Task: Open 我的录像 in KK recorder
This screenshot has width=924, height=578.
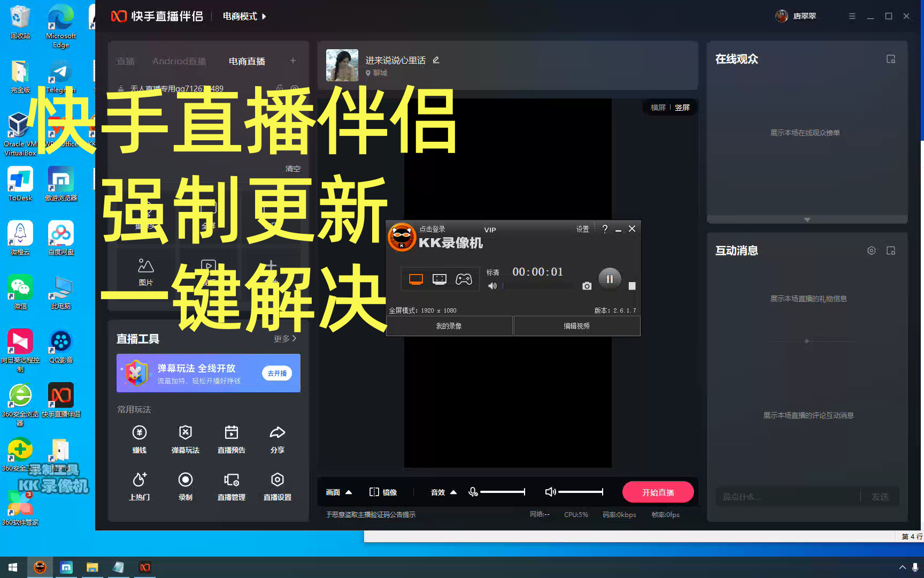Action: 449,326
